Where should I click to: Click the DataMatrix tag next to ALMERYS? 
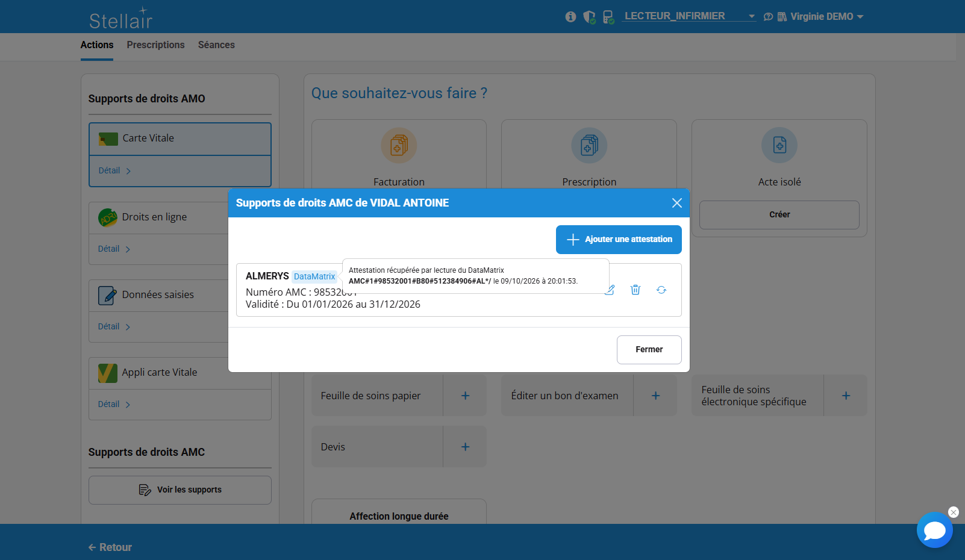click(x=314, y=276)
